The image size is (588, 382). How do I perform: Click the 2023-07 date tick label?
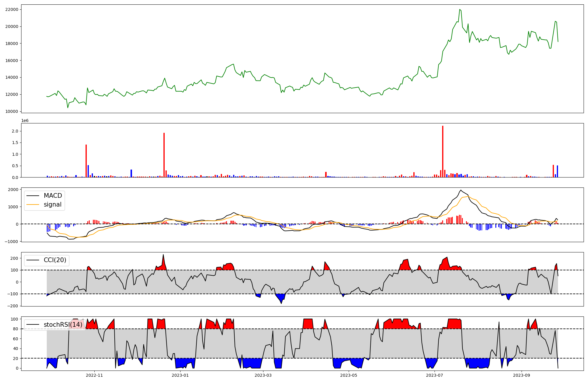pos(434,375)
